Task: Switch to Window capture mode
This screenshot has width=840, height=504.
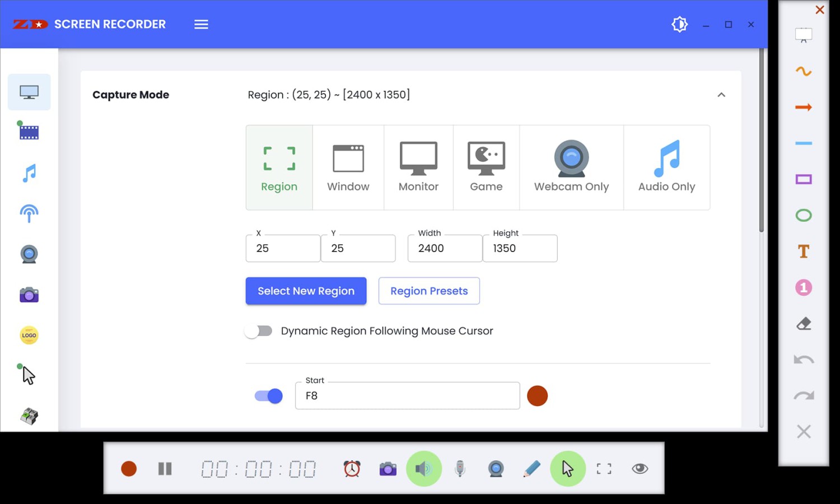Action: click(x=348, y=167)
